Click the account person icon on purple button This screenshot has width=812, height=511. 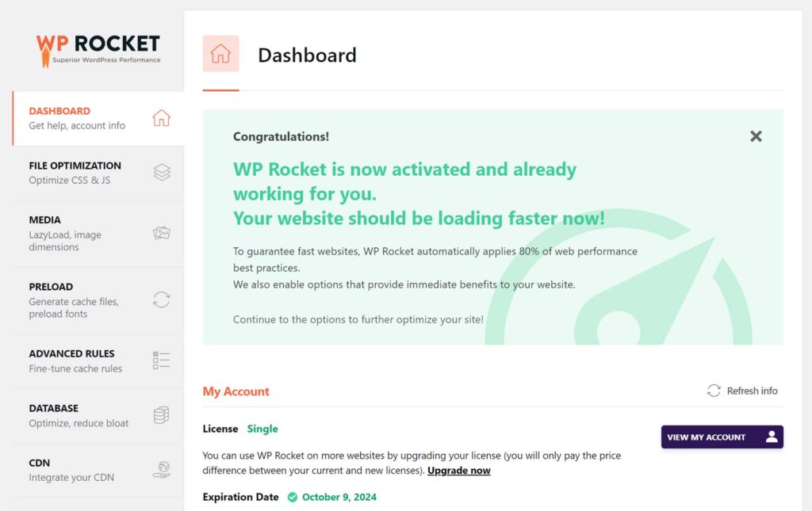772,437
